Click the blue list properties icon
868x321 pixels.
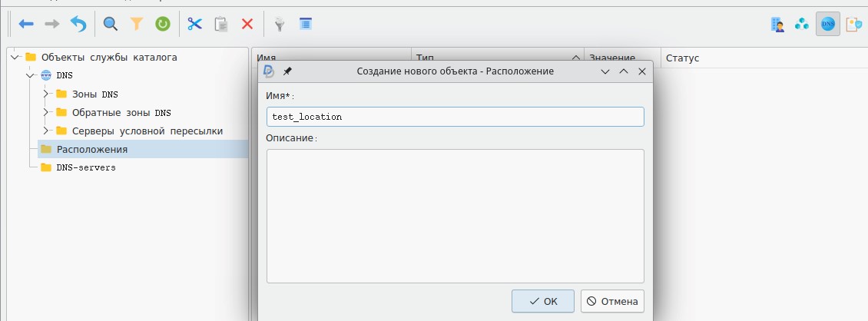coord(306,25)
